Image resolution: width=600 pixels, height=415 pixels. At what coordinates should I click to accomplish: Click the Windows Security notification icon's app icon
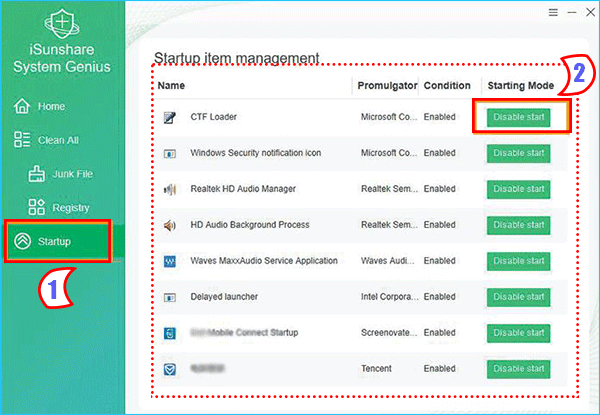(170, 153)
